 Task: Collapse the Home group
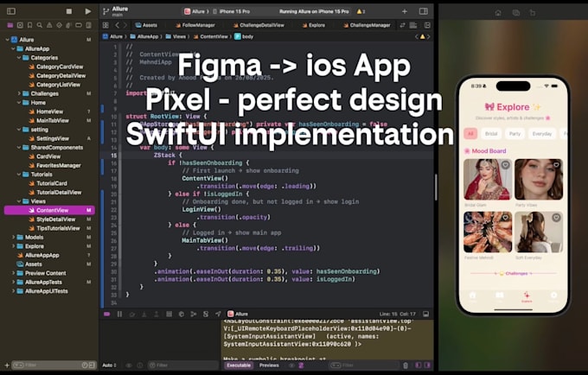pyautogui.click(x=19, y=103)
